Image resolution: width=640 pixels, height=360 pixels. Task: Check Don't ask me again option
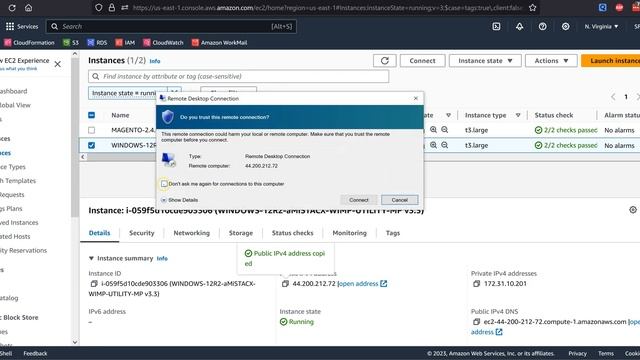164,184
